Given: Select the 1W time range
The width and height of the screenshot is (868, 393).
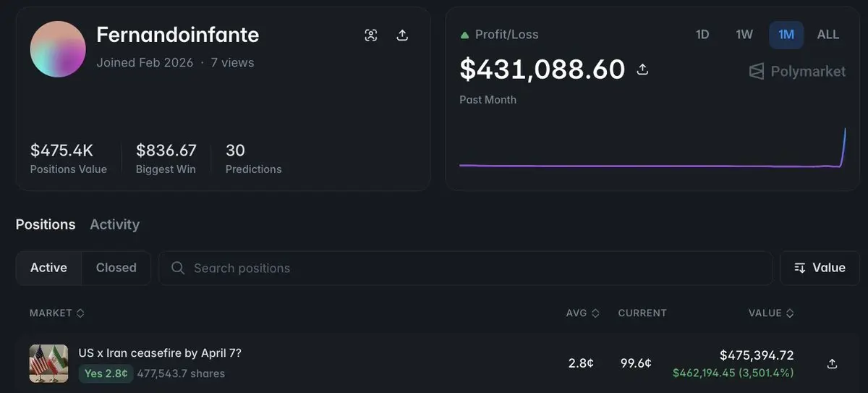Looking at the screenshot, I should pyautogui.click(x=744, y=35).
